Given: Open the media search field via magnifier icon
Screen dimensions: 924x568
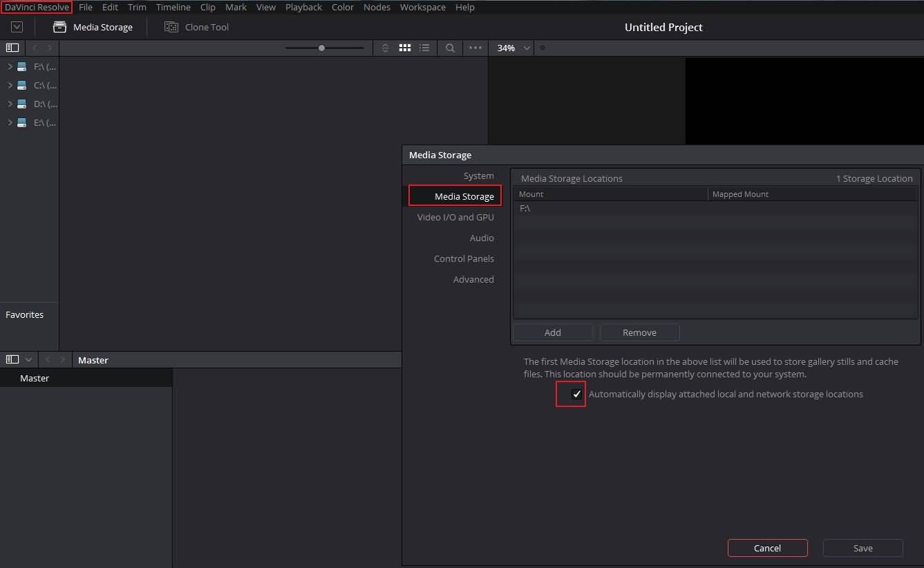Looking at the screenshot, I should pyautogui.click(x=449, y=48).
